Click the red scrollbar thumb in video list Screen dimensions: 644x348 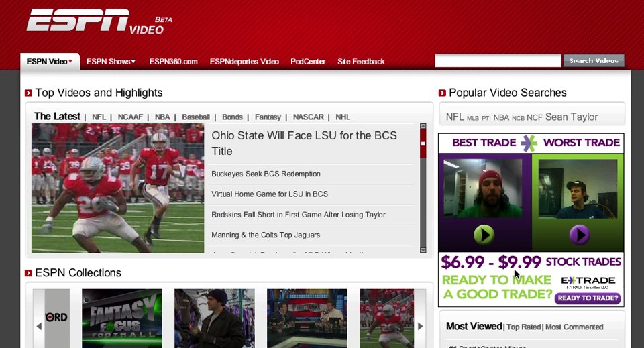coord(423,143)
